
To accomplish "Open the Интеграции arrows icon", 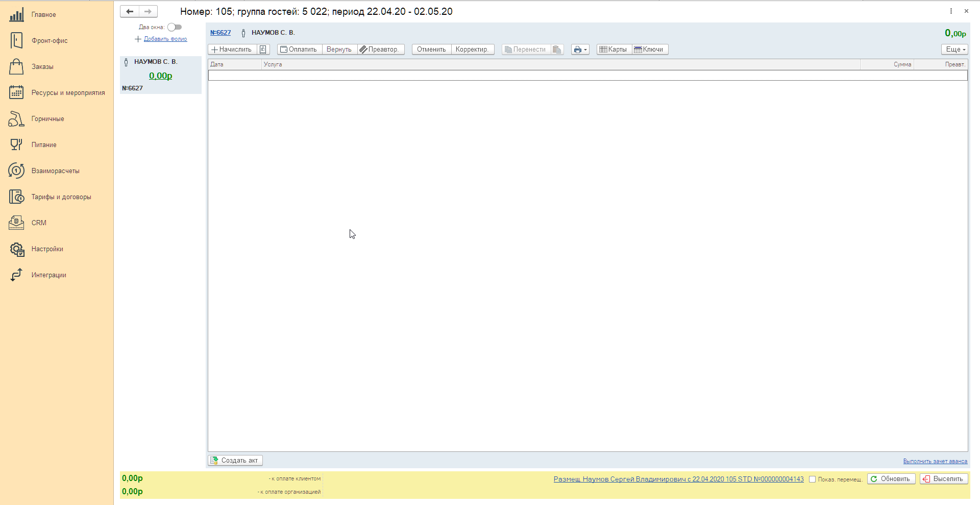I will tap(16, 275).
